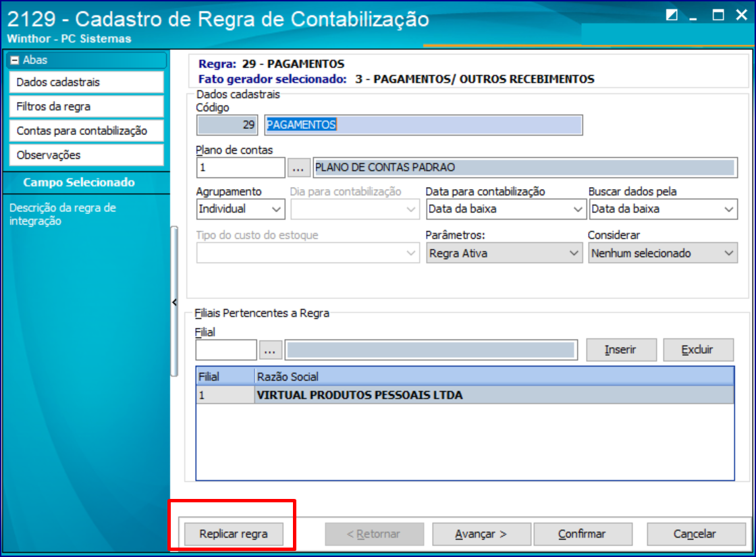Click the Plano de contas code field
Screen dimensions: 756x557
coord(240,167)
